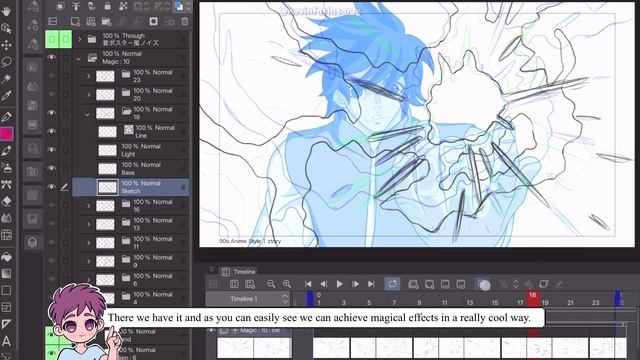The height and width of the screenshot is (360, 640).
Task: Toggle visibility of the Magic : 10 folder
Action: [x=51, y=58]
